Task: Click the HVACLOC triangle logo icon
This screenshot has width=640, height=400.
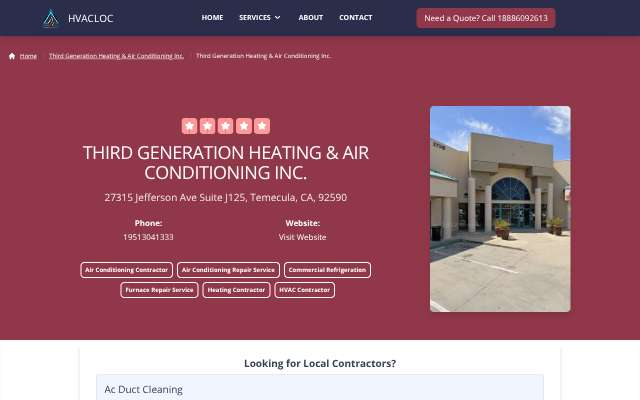Action: tap(51, 18)
